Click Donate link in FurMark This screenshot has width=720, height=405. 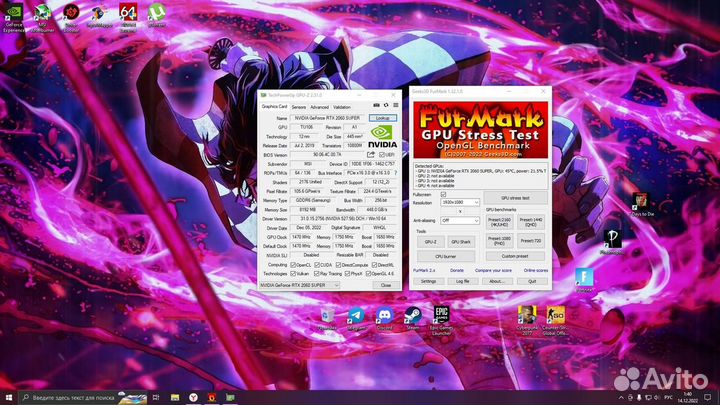456,270
